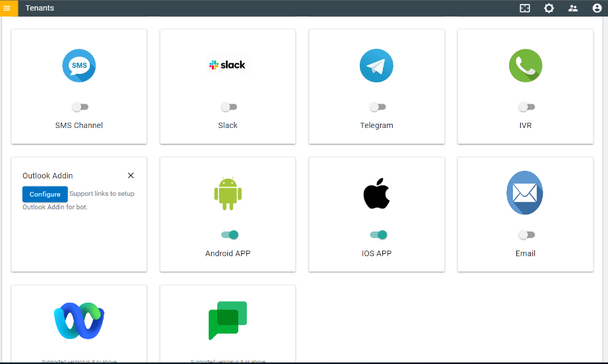Disable the Android APP toggle
This screenshot has width=608, height=364.
[230, 235]
